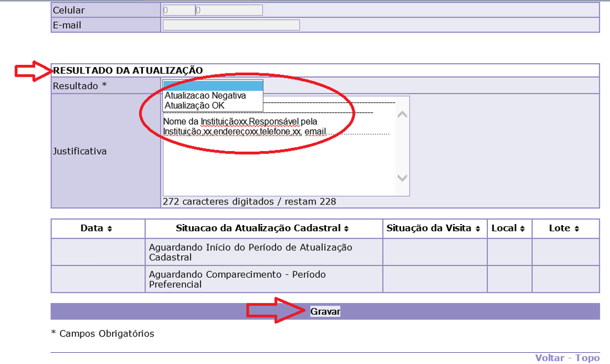Image resolution: width=610 pixels, height=364 pixels.
Task: Select row "Aguardando Comparecimento - Período Preferencial"
Action: [263, 279]
